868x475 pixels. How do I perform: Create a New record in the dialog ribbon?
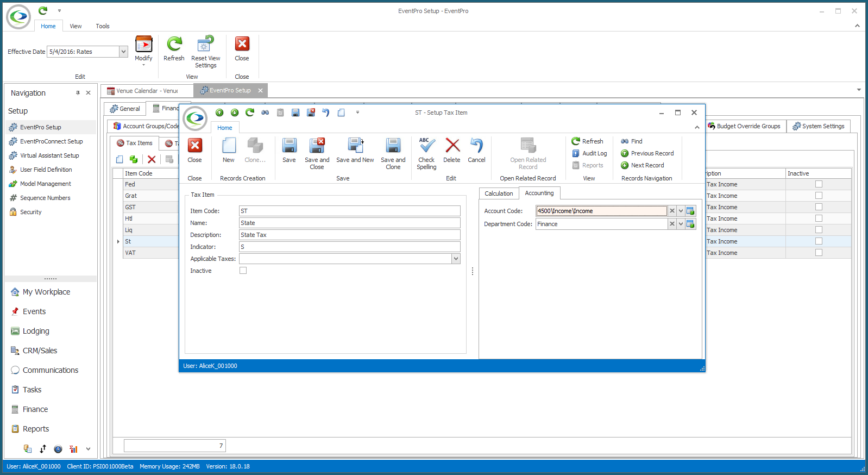pos(229,150)
